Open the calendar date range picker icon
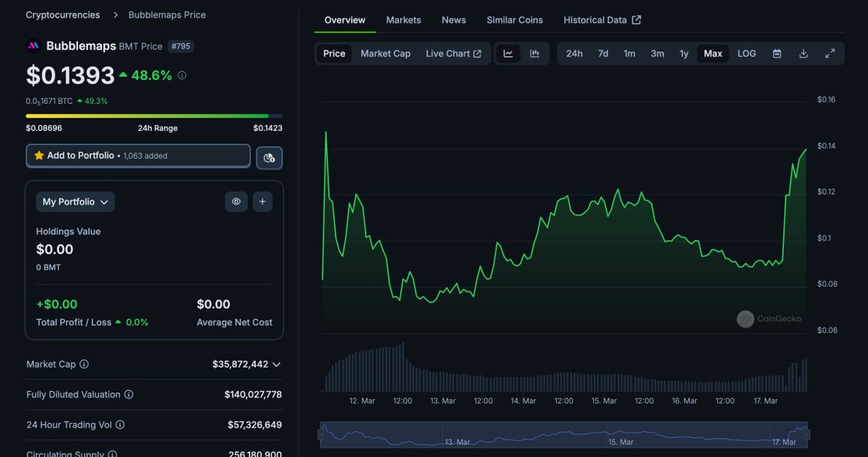868x457 pixels. (777, 54)
